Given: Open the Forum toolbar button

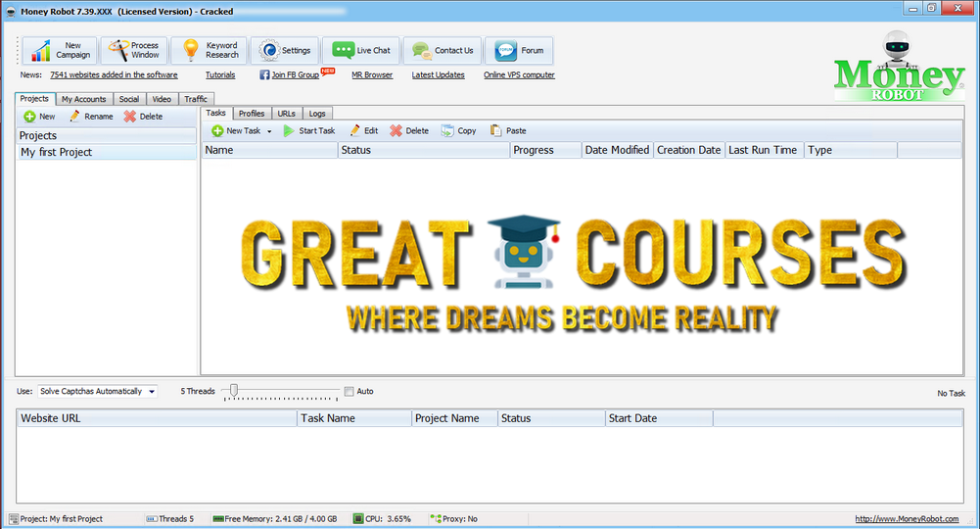Looking at the screenshot, I should (520, 50).
